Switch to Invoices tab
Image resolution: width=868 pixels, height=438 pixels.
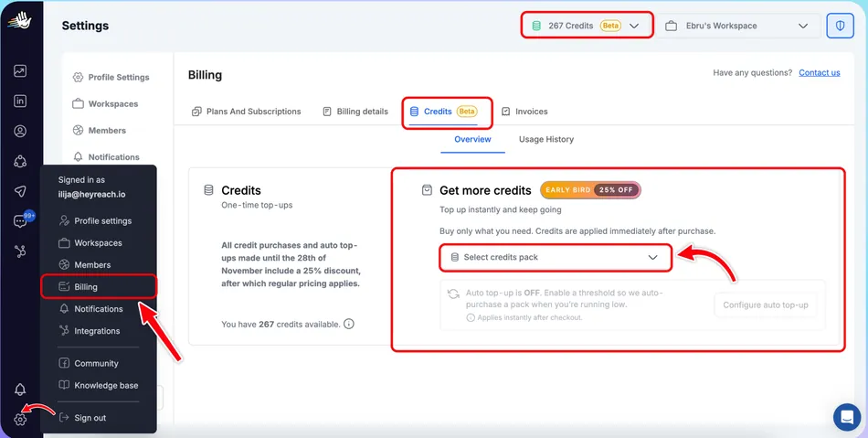(x=524, y=112)
